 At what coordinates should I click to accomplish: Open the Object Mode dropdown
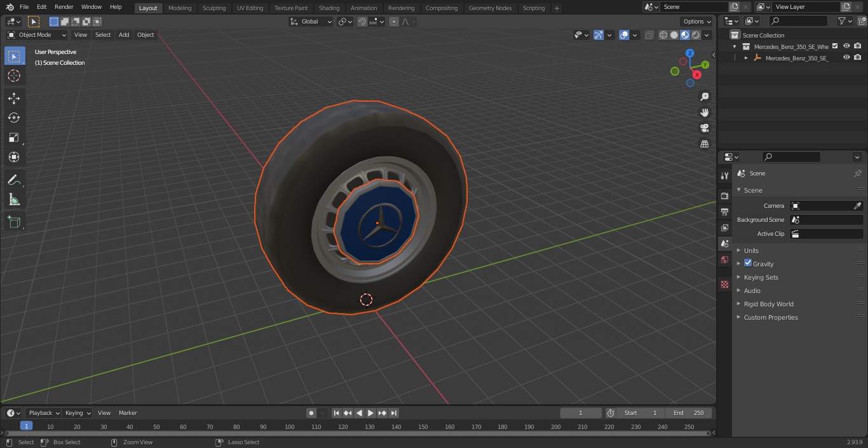pyautogui.click(x=37, y=35)
